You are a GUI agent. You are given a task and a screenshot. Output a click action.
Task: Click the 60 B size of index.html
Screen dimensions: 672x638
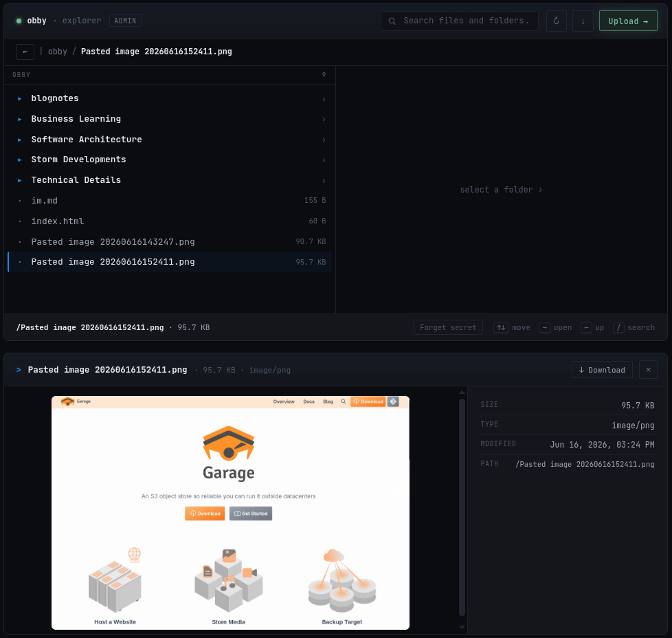click(317, 221)
